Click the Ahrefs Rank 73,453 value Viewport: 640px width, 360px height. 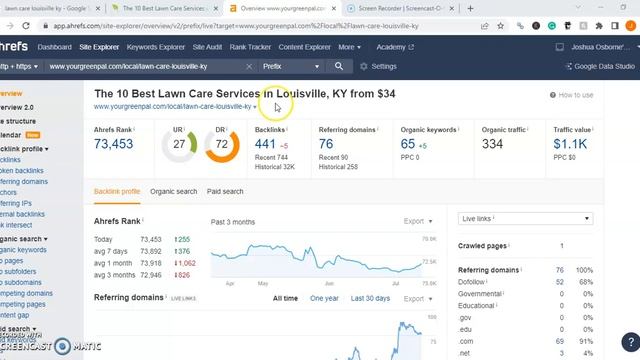tap(113, 144)
